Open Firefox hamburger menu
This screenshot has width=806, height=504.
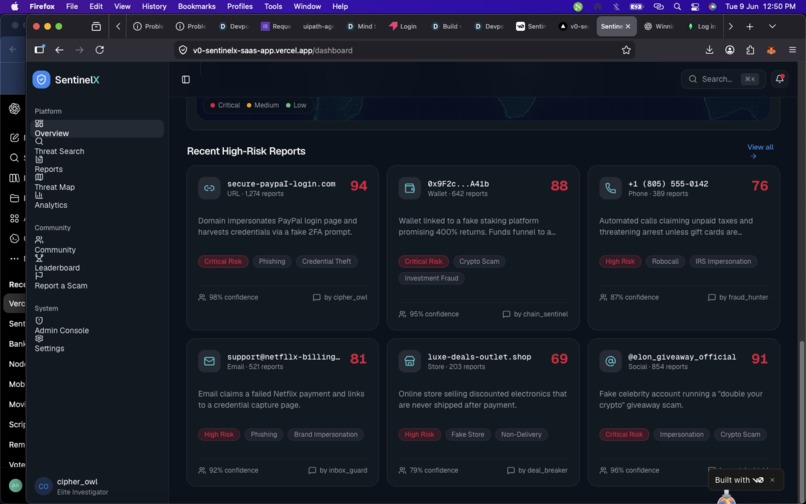point(792,50)
